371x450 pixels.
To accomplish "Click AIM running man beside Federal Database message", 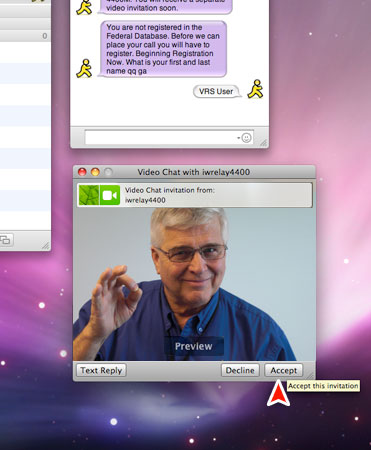I will (x=84, y=69).
